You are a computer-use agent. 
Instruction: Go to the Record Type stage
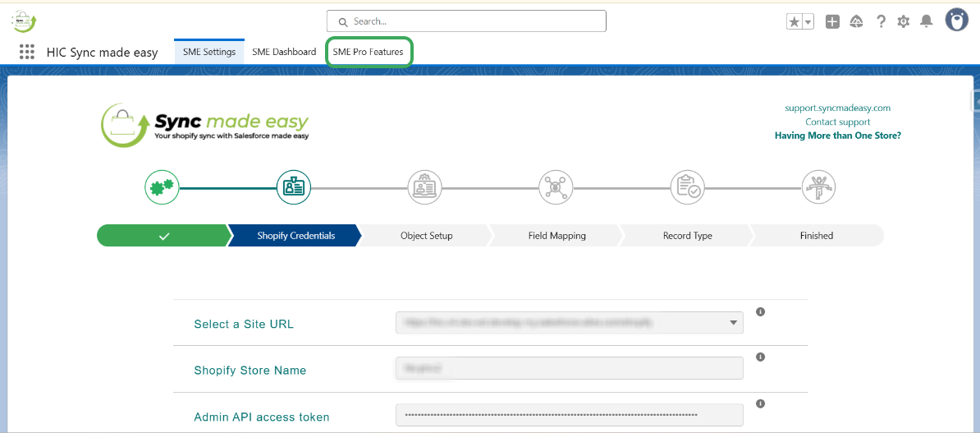click(688, 236)
